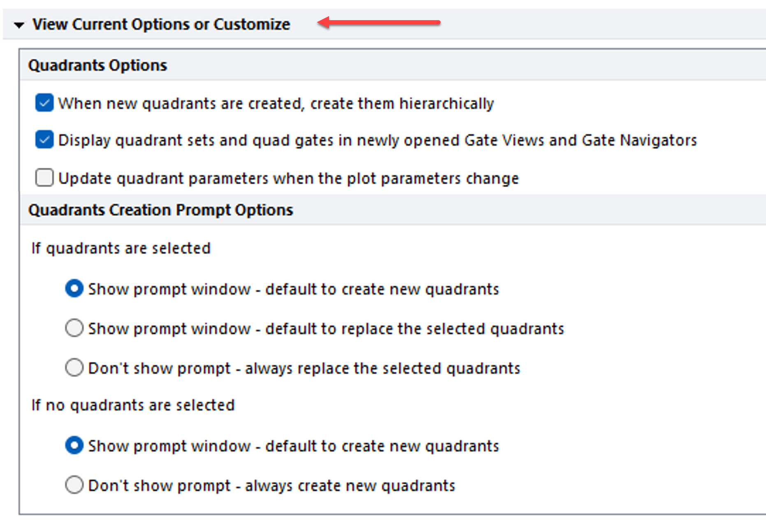
Task: Select 'Show prompt window' under no quadrants selected
Action: 74,445
